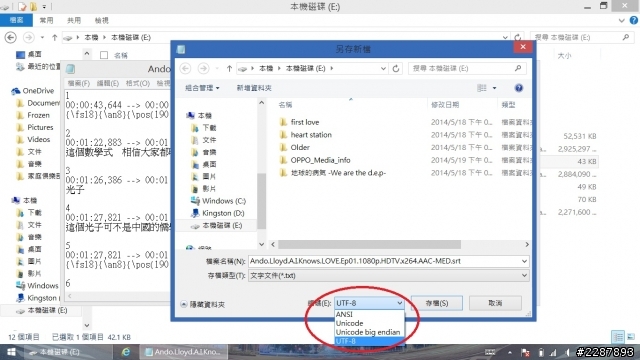640x360 pixels.
Task: Open Notepad 編輯(E) menu
Action: click(x=108, y=83)
